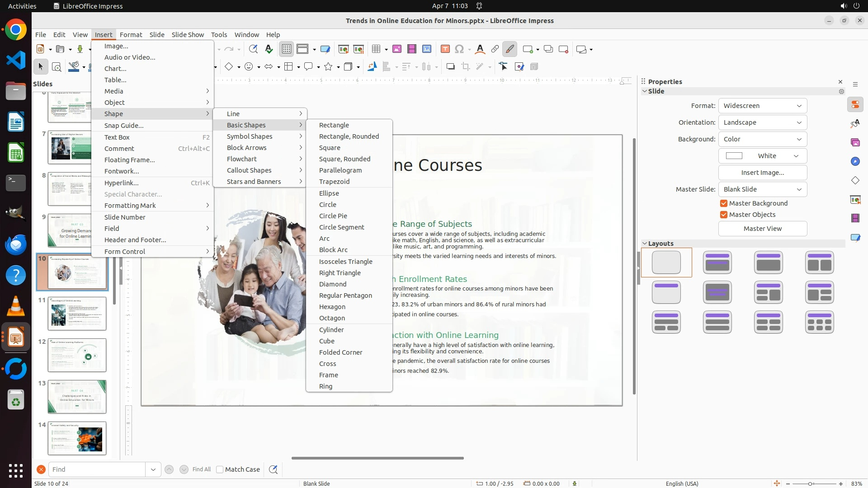868x488 pixels.
Task: Click the Insert Text Box icon
Action: tap(445, 49)
